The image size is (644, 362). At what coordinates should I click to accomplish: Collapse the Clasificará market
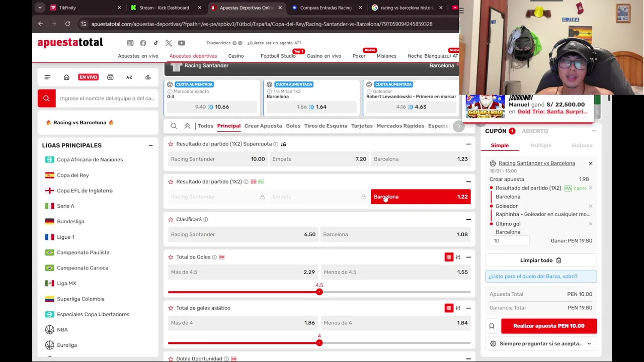click(468, 219)
